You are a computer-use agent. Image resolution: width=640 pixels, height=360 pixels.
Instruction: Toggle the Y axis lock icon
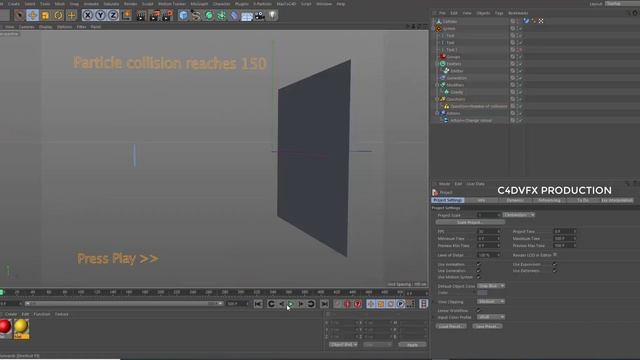[x=100, y=16]
